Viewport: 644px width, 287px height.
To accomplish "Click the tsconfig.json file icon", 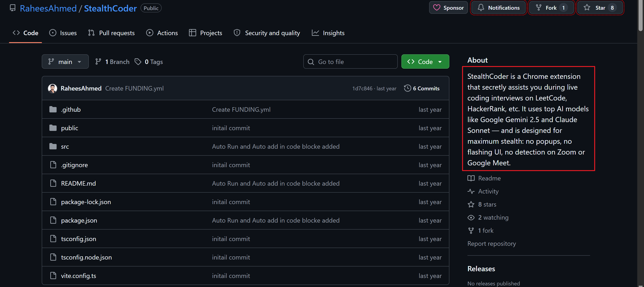I will click(x=53, y=239).
